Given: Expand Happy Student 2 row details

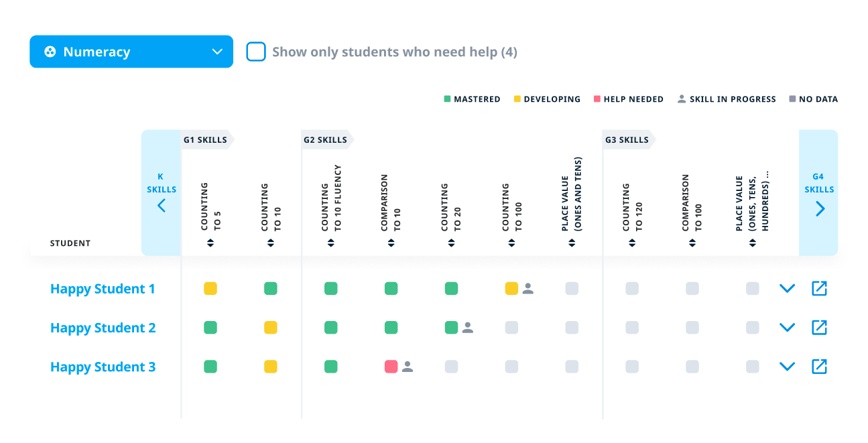Looking at the screenshot, I should click(x=787, y=327).
